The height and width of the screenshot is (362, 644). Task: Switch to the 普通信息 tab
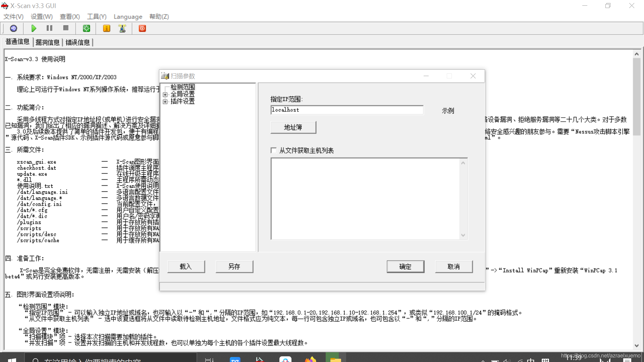click(17, 42)
